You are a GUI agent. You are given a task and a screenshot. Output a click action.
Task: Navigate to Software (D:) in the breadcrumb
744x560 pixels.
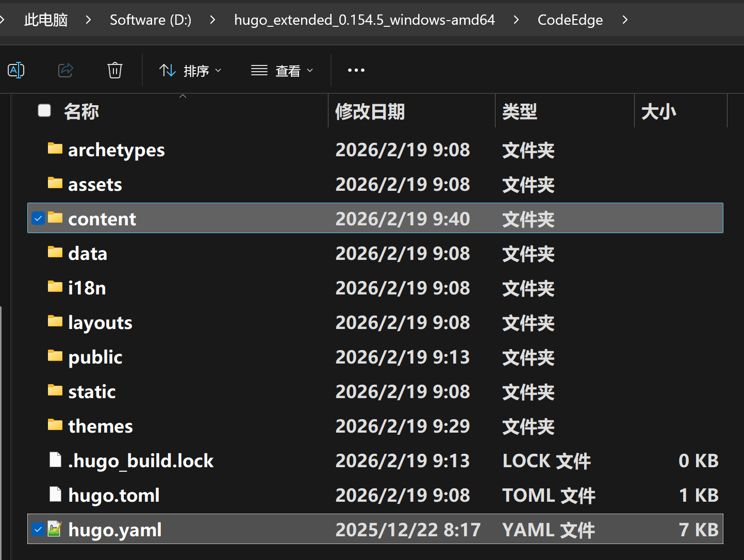(151, 20)
